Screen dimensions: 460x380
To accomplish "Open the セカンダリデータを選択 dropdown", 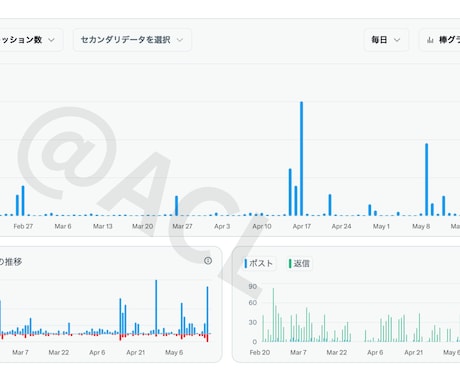I will pyautogui.click(x=132, y=40).
